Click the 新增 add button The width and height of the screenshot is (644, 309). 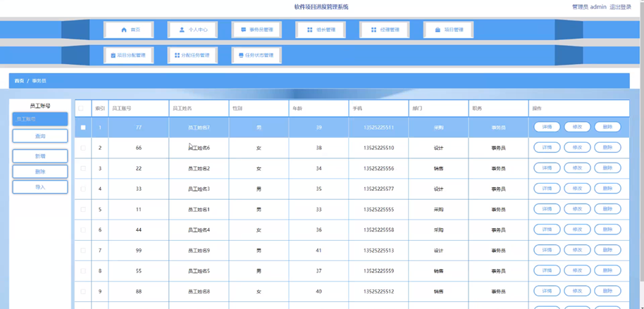pyautogui.click(x=40, y=156)
